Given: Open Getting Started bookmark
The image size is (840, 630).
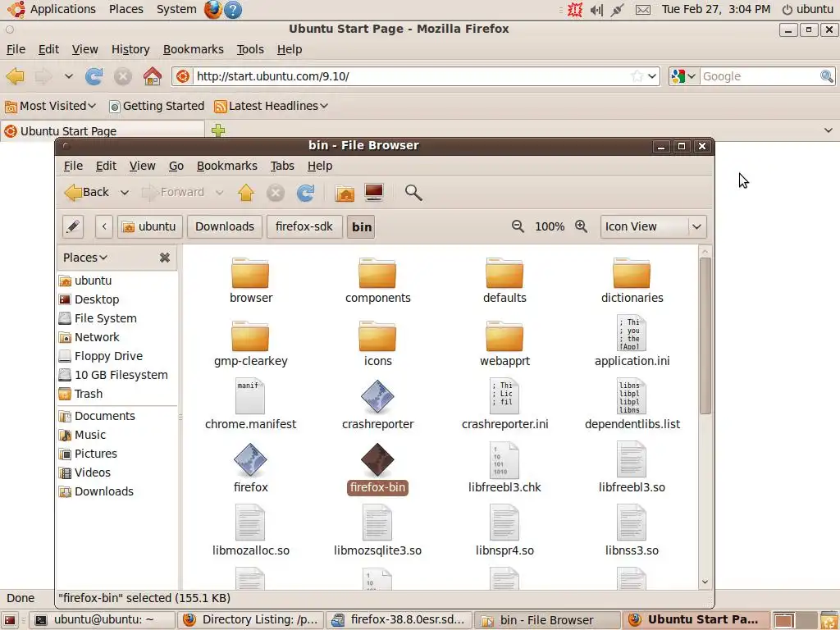Looking at the screenshot, I should point(157,106).
